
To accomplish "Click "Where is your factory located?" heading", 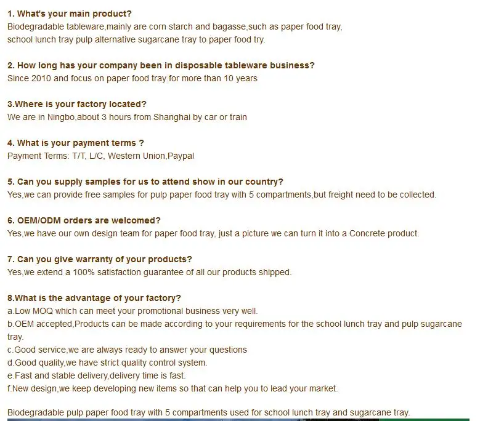I will (x=77, y=104).
